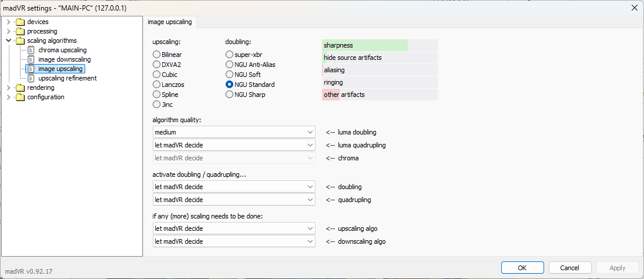The image size is (644, 279).
Task: Click the processing folder icon
Action: point(20,31)
